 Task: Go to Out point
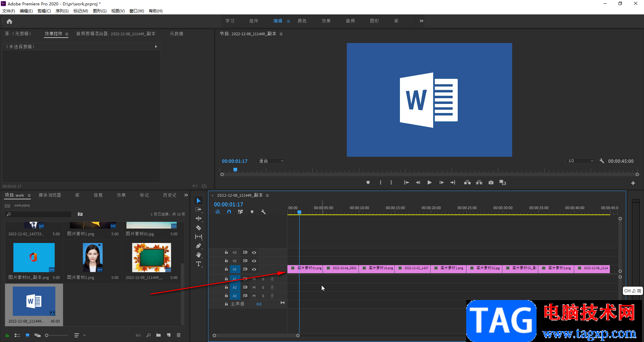pos(453,183)
